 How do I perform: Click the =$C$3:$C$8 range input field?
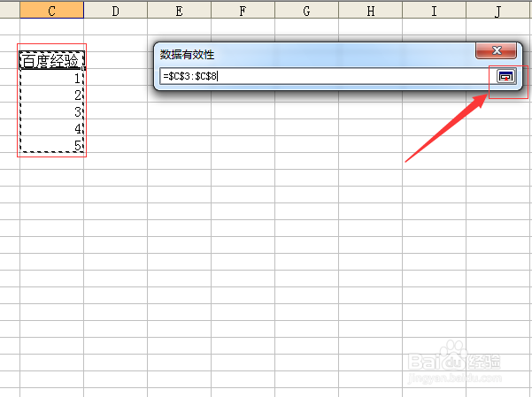(x=327, y=76)
